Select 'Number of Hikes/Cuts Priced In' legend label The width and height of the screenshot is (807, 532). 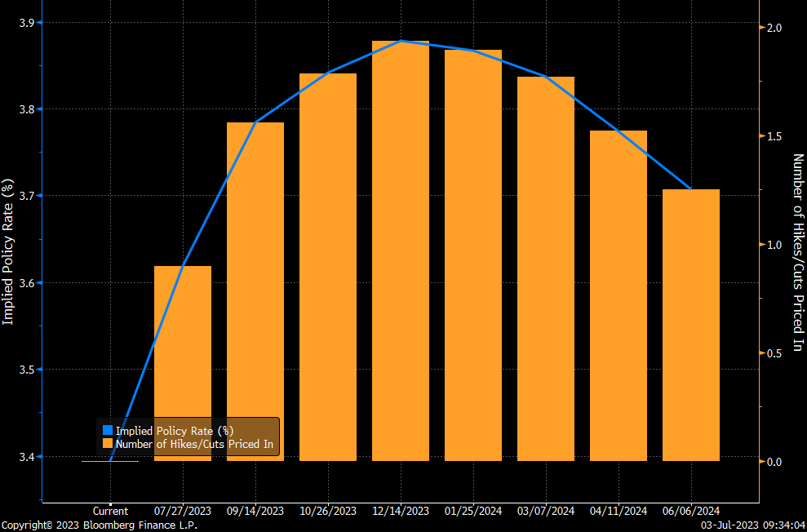[x=194, y=445]
